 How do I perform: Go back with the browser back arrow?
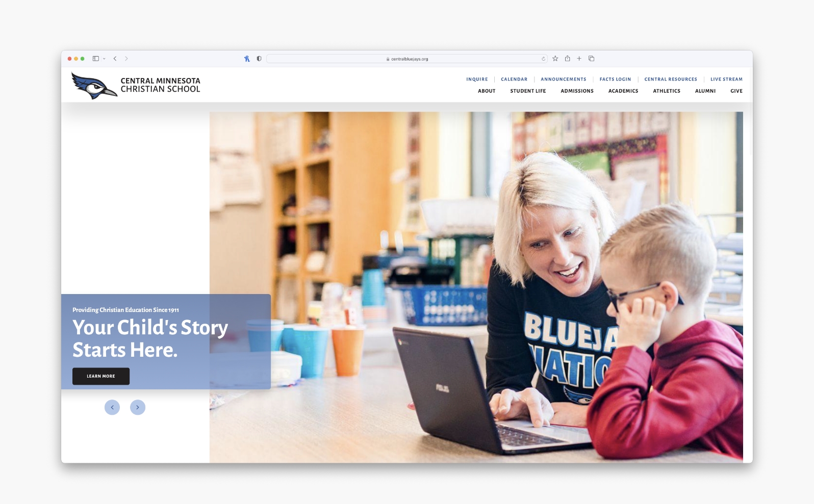115,59
